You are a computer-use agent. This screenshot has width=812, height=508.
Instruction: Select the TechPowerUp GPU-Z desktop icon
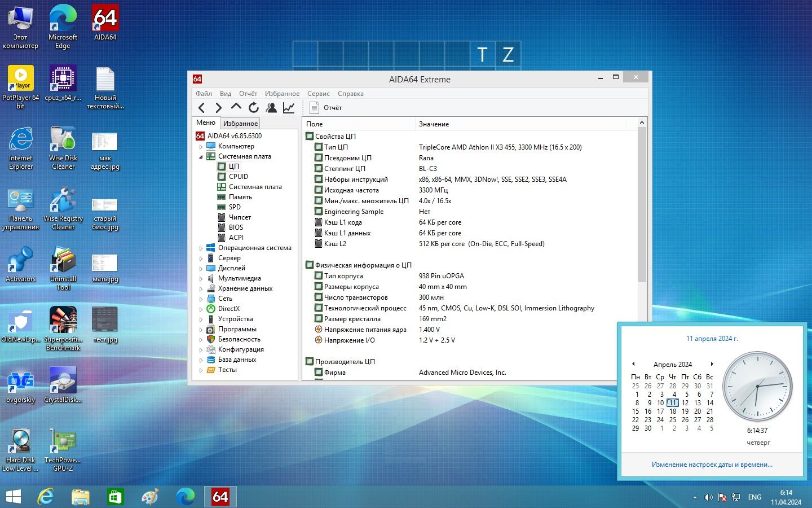tap(63, 450)
